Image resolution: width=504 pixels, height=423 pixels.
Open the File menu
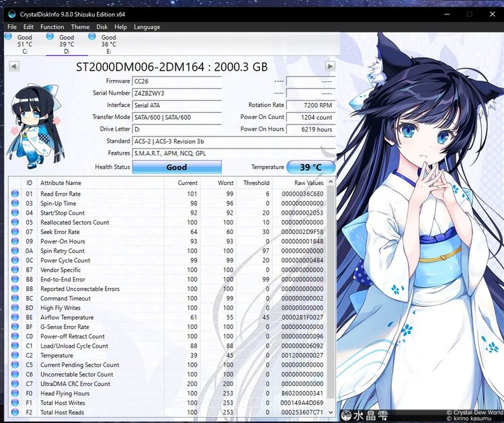12,27
